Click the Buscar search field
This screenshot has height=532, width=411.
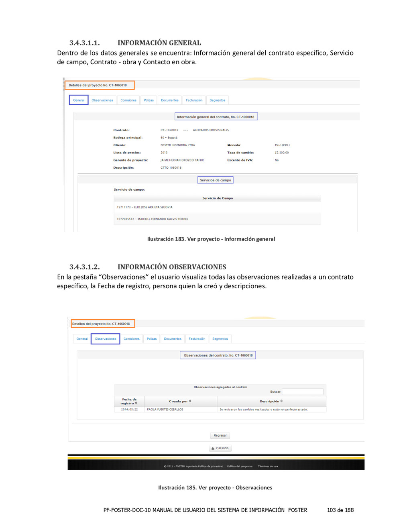(303, 391)
